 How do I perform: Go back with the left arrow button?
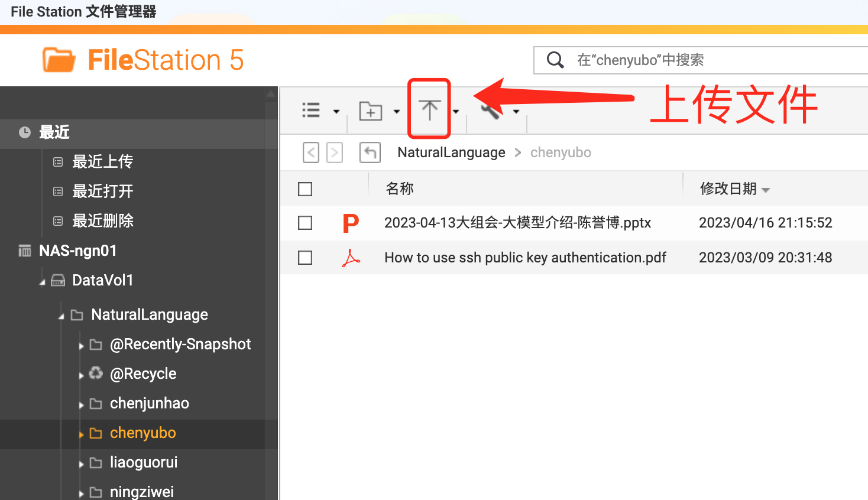[311, 152]
